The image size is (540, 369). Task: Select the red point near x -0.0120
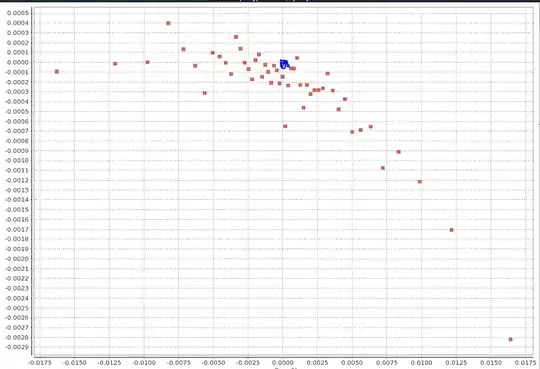click(x=115, y=64)
